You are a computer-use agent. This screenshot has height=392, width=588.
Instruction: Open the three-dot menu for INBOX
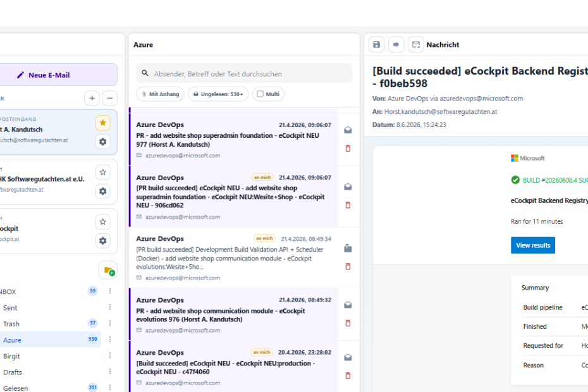click(110, 291)
